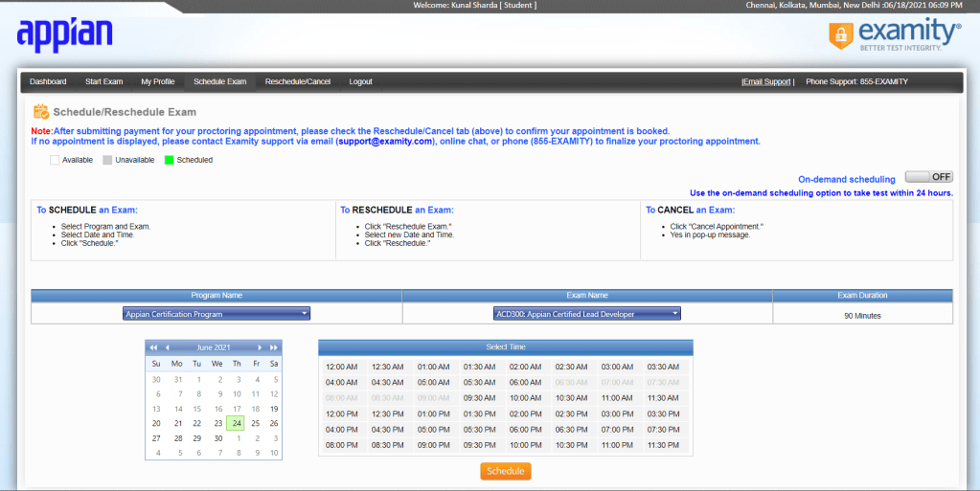Click the Examity logo

pos(895,34)
